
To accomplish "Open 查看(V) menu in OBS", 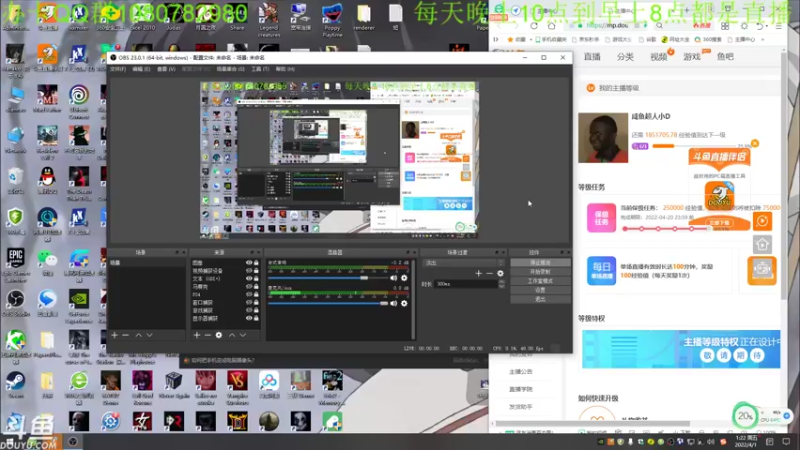I will pyautogui.click(x=166, y=69).
